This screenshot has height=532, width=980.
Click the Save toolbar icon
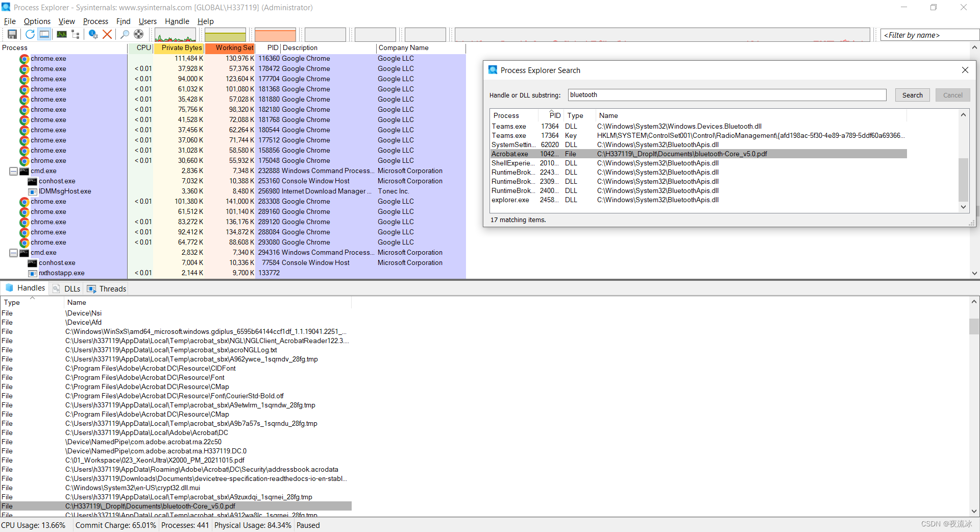[12, 34]
